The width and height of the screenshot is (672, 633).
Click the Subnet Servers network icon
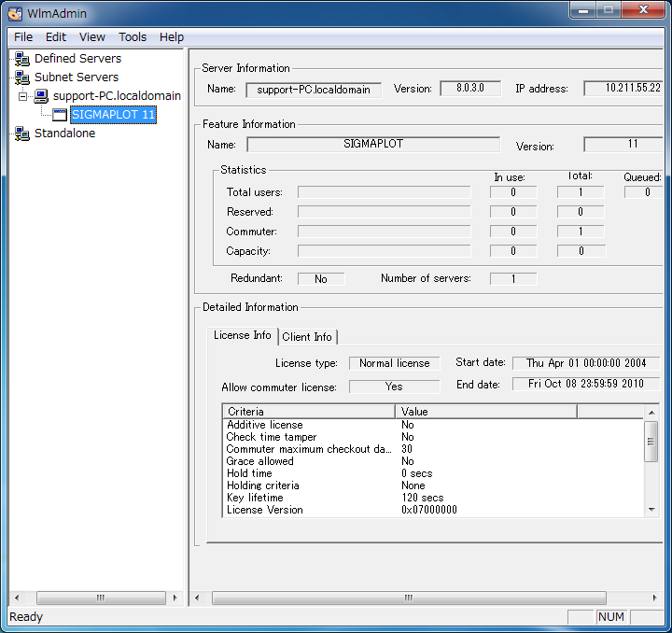[x=22, y=77]
